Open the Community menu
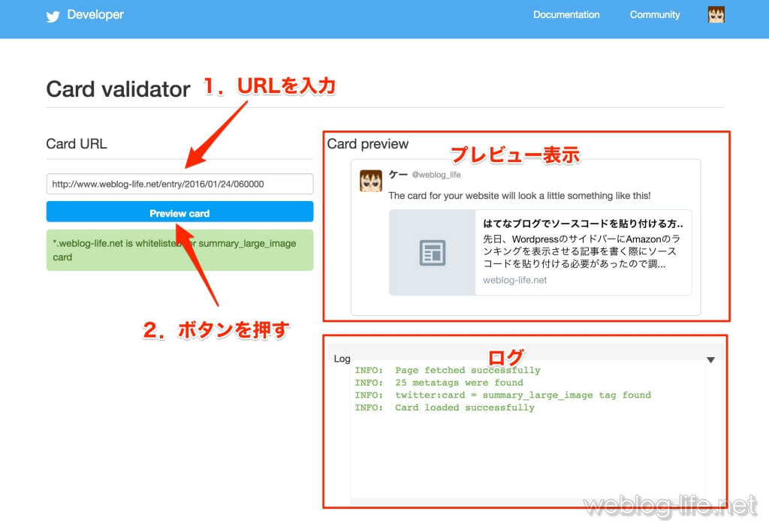 coord(654,15)
